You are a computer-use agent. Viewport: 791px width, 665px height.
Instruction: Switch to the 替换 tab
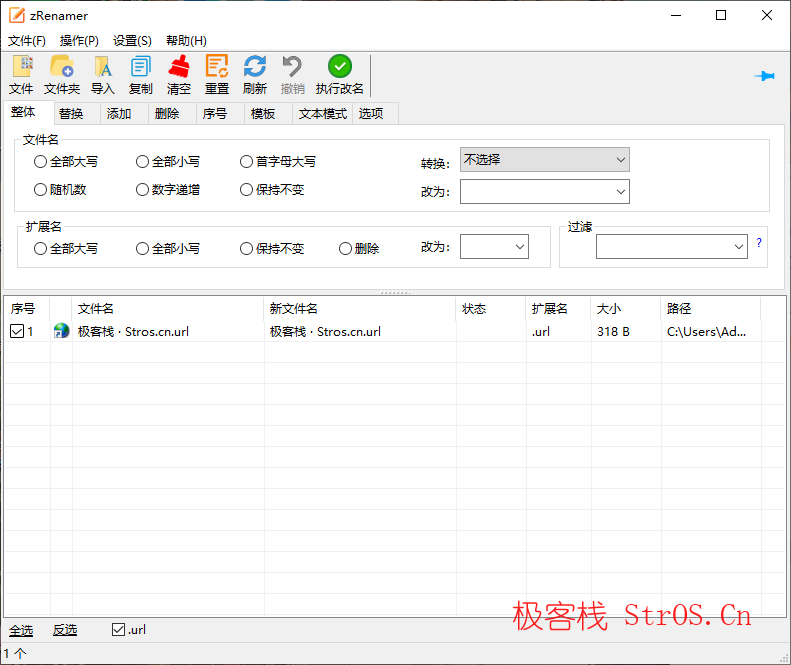coord(77,114)
